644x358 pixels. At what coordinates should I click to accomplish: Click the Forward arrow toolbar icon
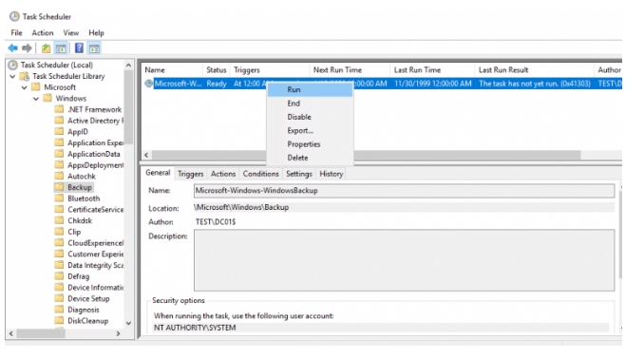click(x=28, y=48)
